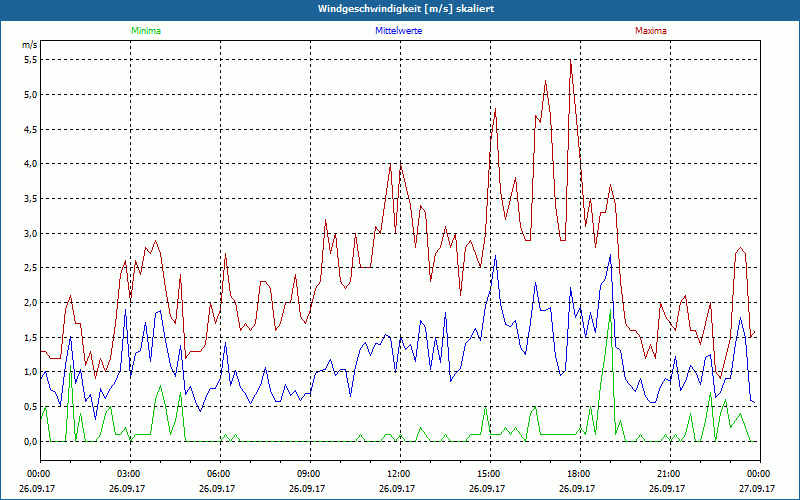This screenshot has width=800, height=500.
Task: Click the 21:00 time axis label
Action: click(x=669, y=474)
